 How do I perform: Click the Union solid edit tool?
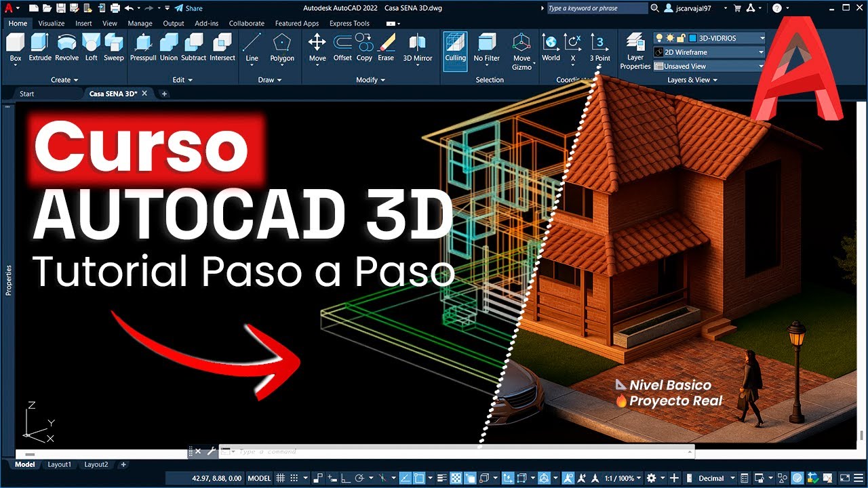coord(169,47)
